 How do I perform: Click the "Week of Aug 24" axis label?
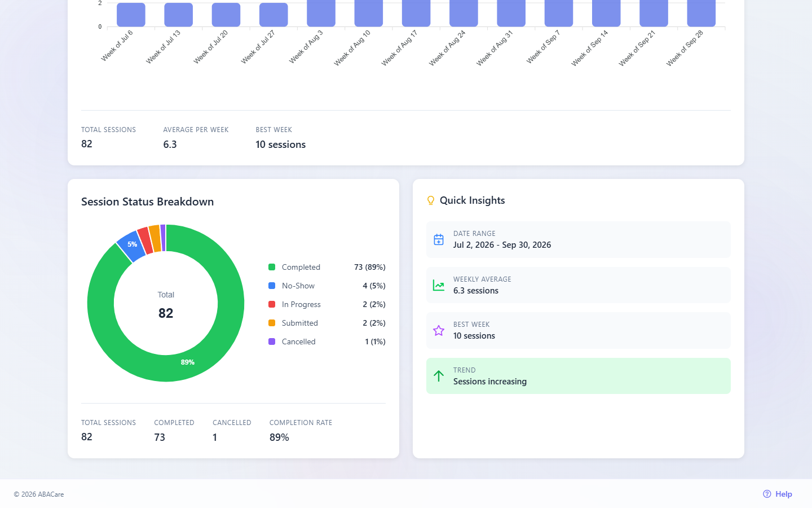(447, 49)
